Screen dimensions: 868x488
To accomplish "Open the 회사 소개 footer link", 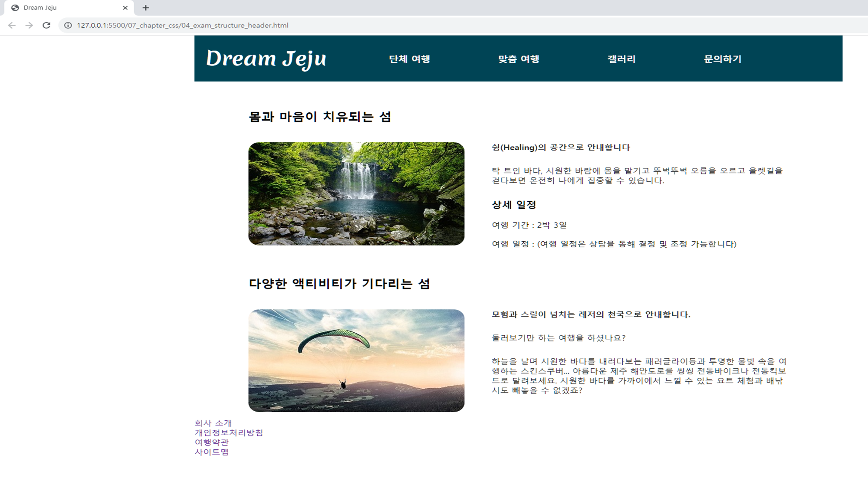I will pyautogui.click(x=213, y=423).
